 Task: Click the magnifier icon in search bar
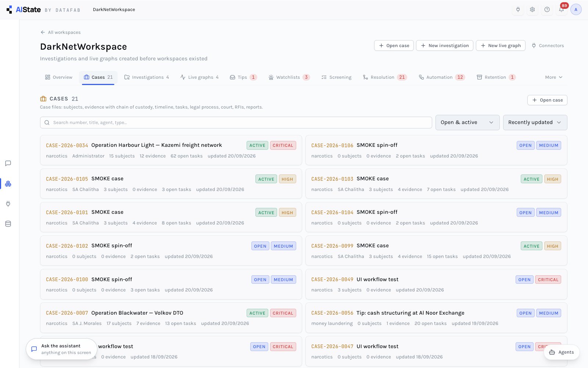(x=47, y=123)
